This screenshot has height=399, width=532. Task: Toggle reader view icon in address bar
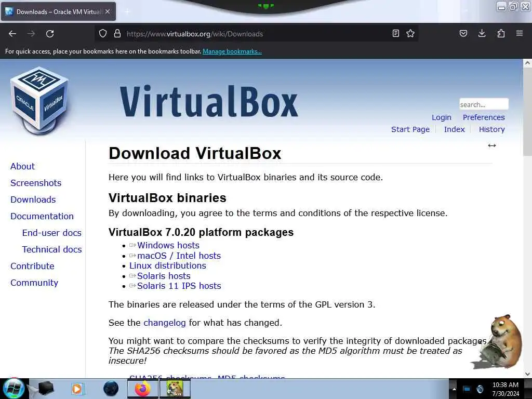395,33
